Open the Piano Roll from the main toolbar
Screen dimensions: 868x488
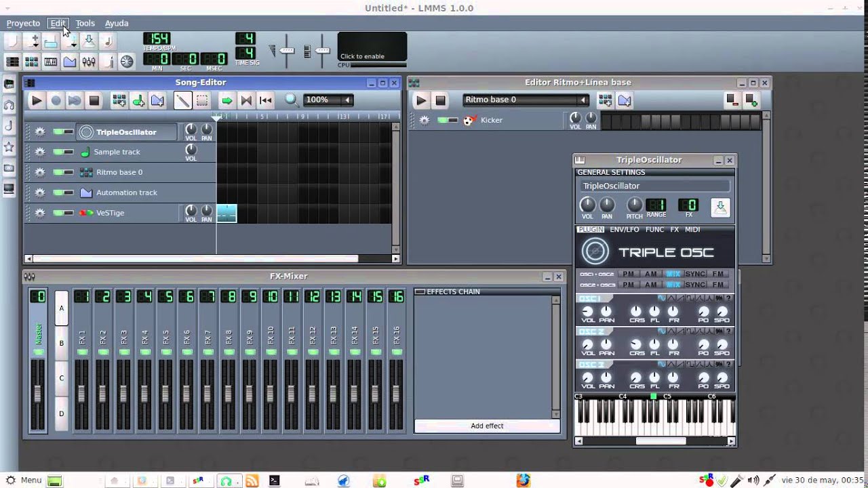50,62
